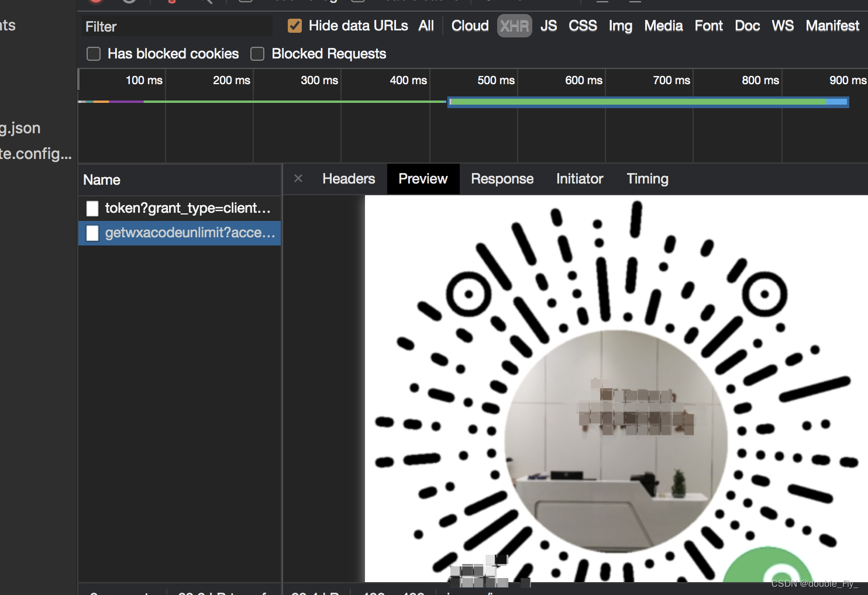
Task: Click the 100 ms timeline marker
Action: (144, 80)
